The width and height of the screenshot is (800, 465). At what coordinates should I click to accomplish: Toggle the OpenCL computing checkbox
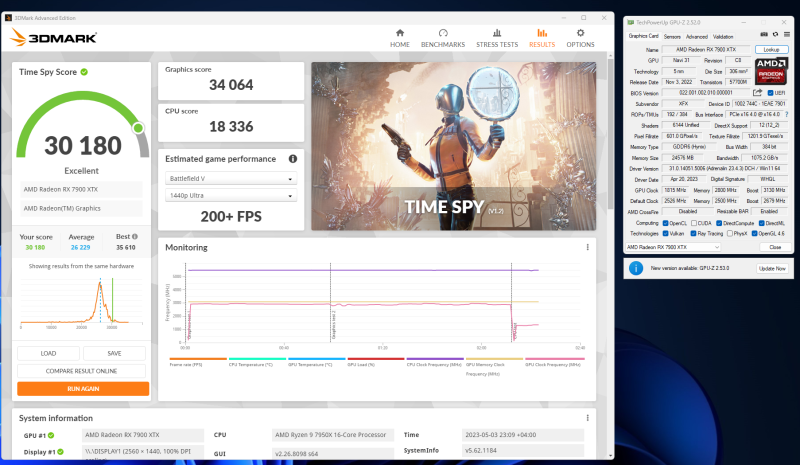(665, 222)
